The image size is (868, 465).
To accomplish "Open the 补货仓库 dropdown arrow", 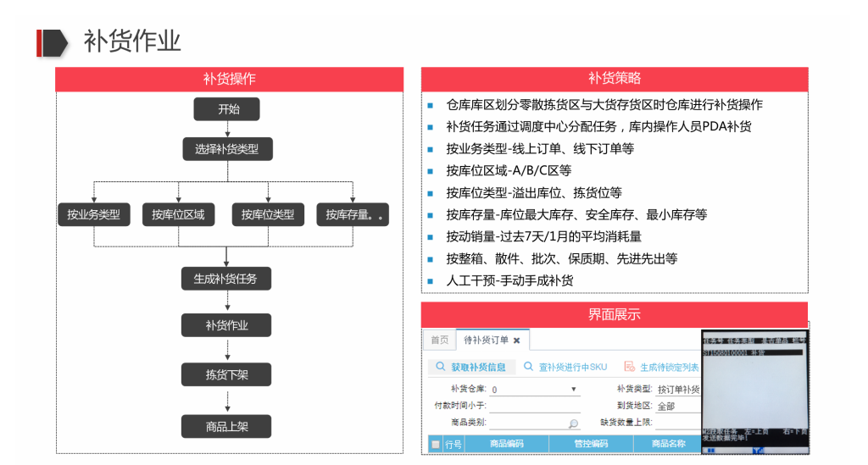I will pos(574,390).
